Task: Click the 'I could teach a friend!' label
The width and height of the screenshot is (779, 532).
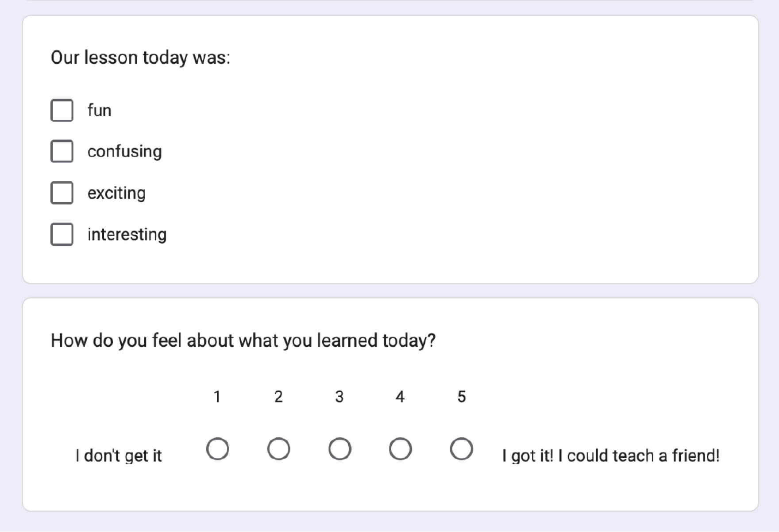Action: click(611, 455)
